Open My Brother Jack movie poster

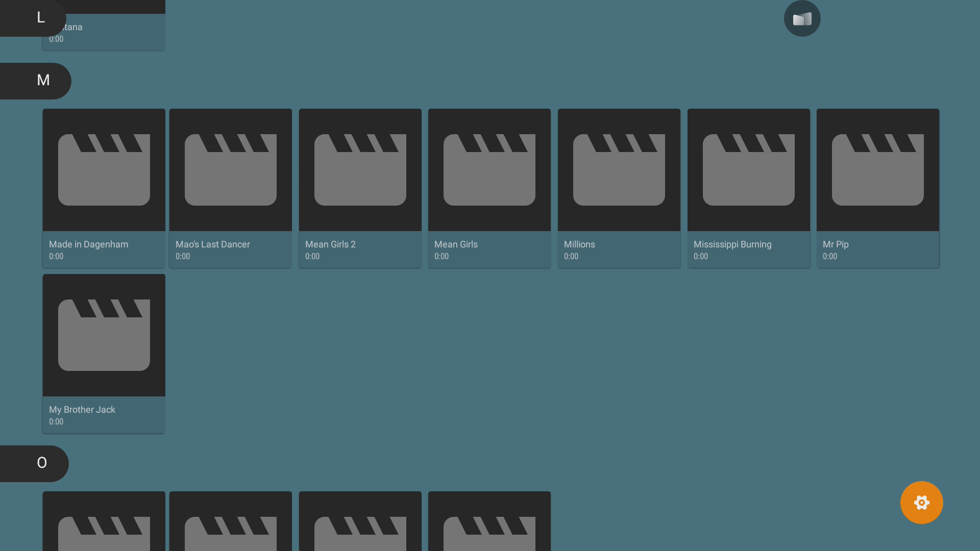click(104, 335)
